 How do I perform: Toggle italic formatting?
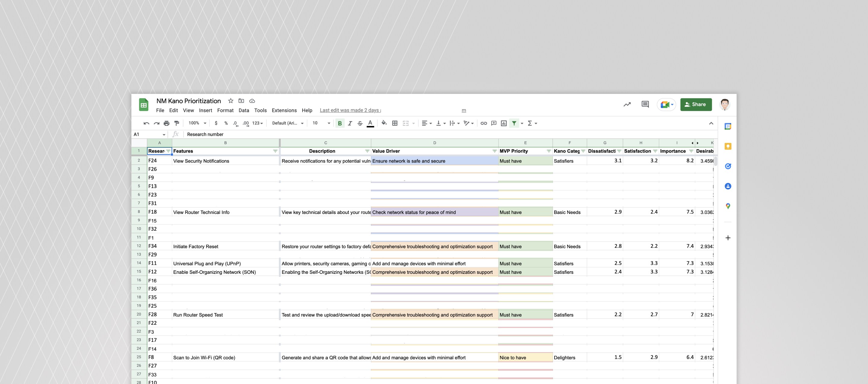pyautogui.click(x=350, y=123)
